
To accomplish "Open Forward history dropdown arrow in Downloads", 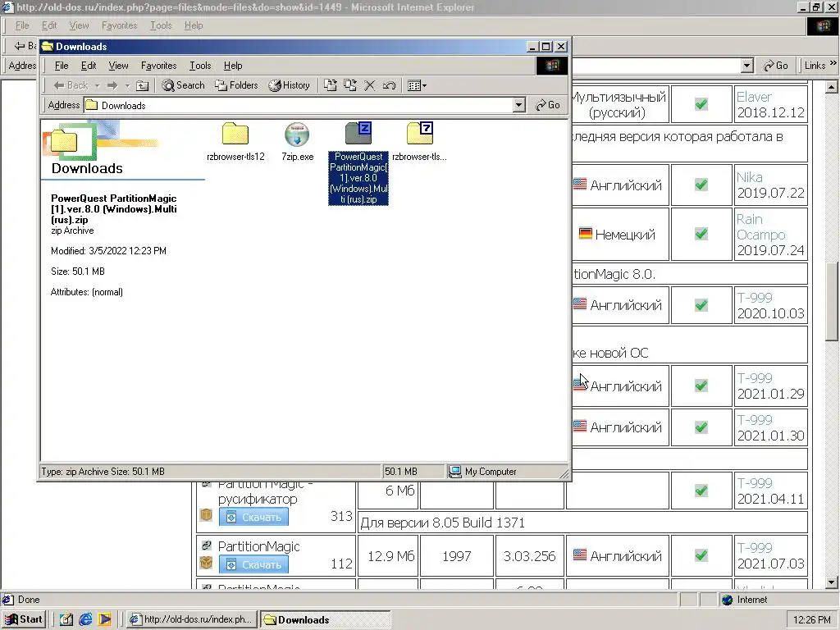I will coord(127,85).
